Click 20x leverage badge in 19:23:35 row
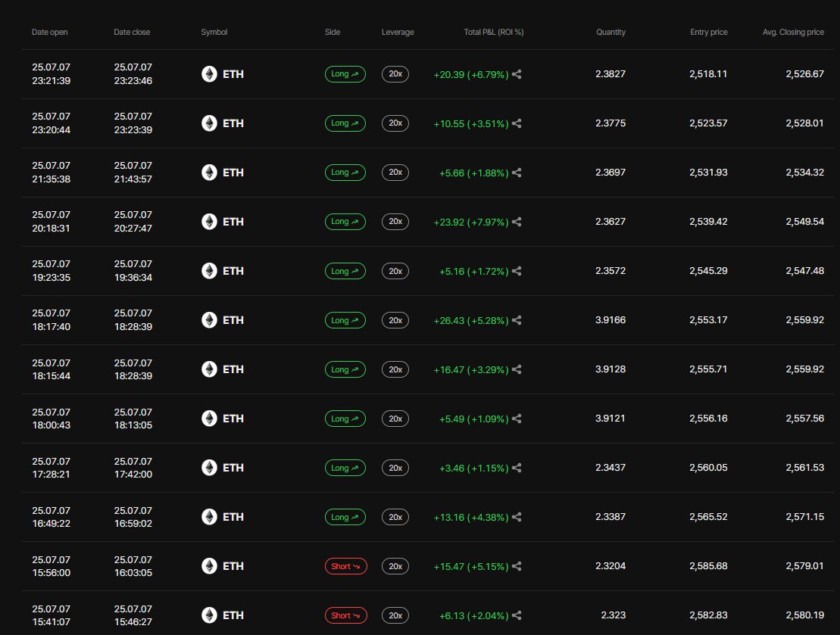The image size is (840, 635). (x=395, y=271)
